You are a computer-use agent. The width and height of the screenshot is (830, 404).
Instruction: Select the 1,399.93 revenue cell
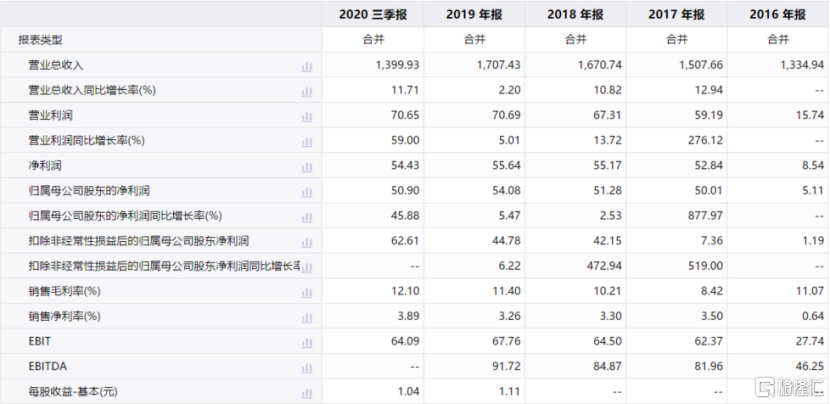[x=397, y=66]
